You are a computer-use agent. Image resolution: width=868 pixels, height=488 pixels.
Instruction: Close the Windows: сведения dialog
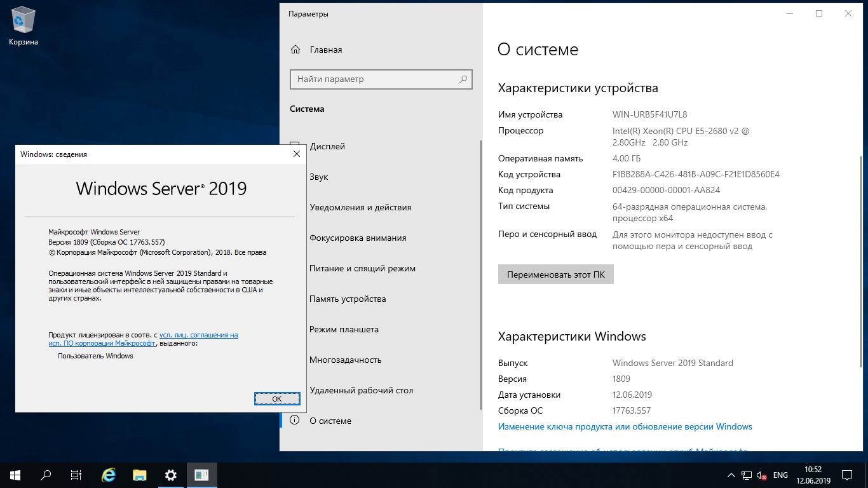click(x=296, y=154)
